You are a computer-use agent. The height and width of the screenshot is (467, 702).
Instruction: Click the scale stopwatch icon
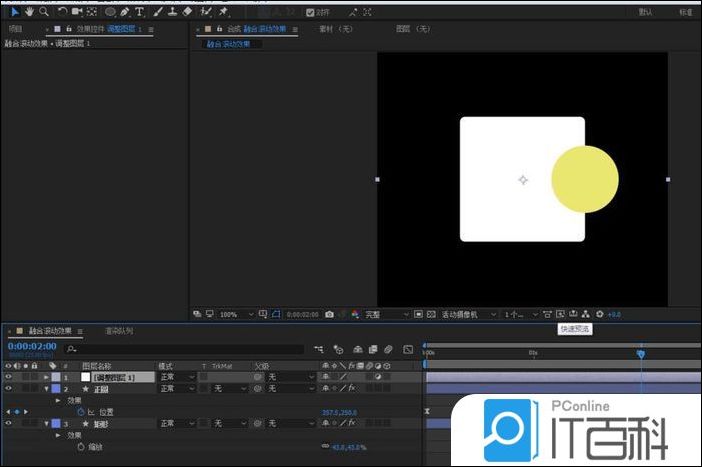[x=80, y=447]
